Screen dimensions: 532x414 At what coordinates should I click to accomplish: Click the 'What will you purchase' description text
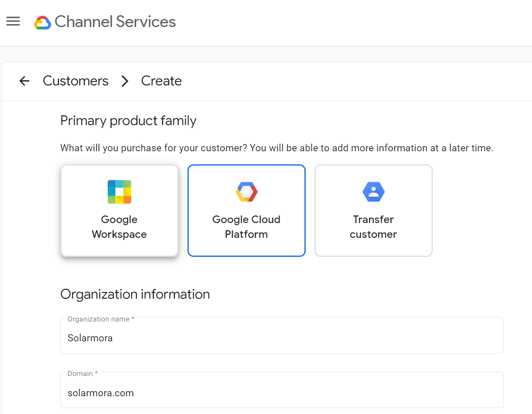click(277, 148)
